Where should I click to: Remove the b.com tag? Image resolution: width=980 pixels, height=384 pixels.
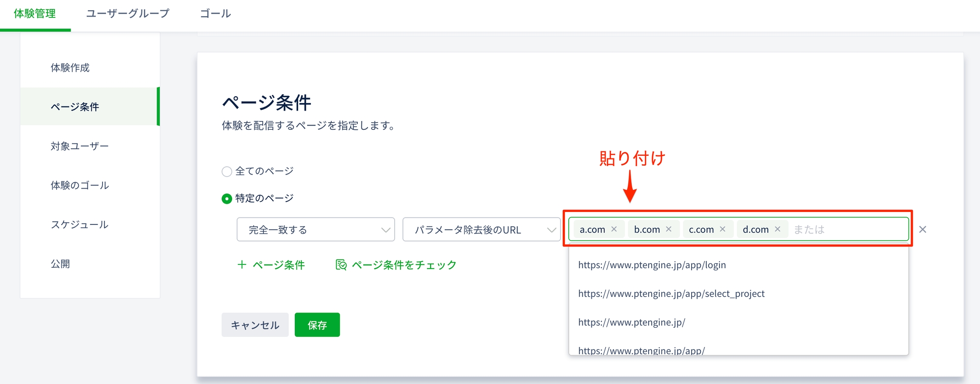669,229
